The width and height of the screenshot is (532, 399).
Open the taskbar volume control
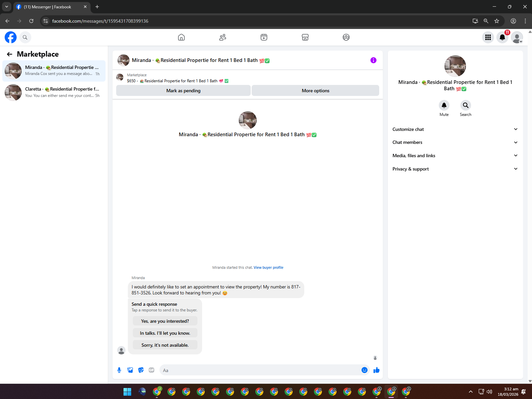point(489,392)
